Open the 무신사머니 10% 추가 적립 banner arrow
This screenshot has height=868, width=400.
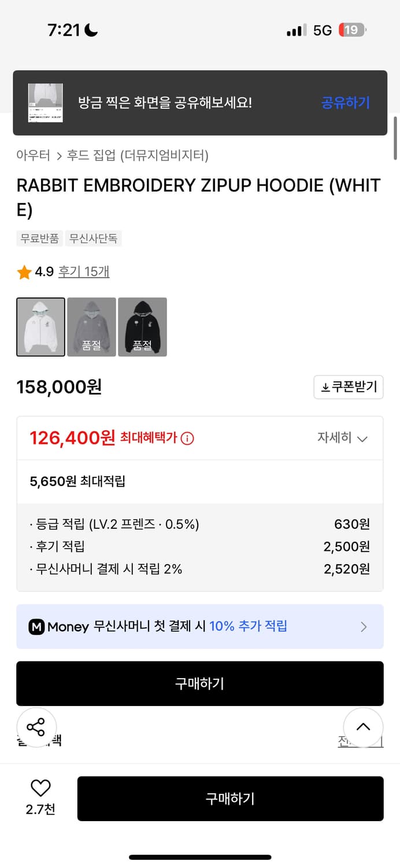[x=364, y=627]
